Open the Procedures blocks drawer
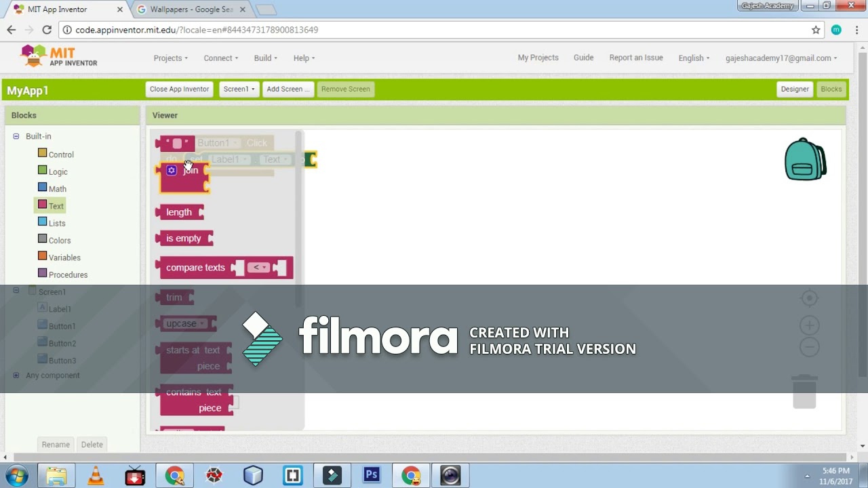Viewport: 868px width, 488px height. [62, 274]
